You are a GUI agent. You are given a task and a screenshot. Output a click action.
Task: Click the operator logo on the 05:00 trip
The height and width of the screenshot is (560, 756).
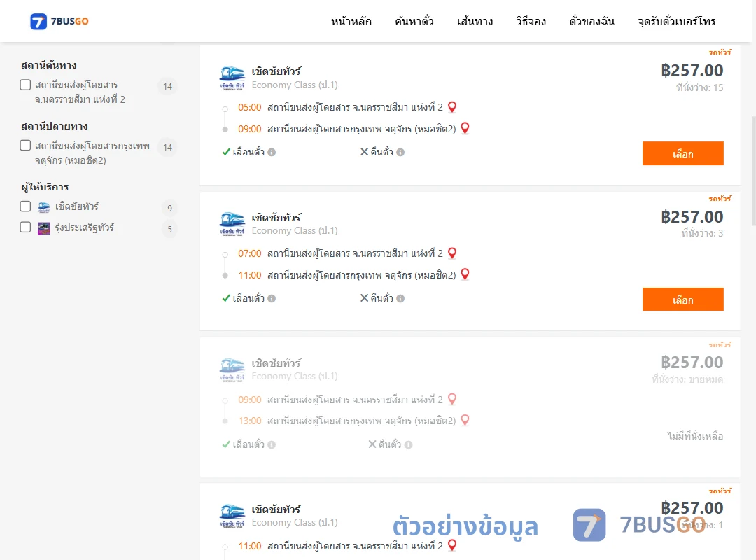click(232, 78)
